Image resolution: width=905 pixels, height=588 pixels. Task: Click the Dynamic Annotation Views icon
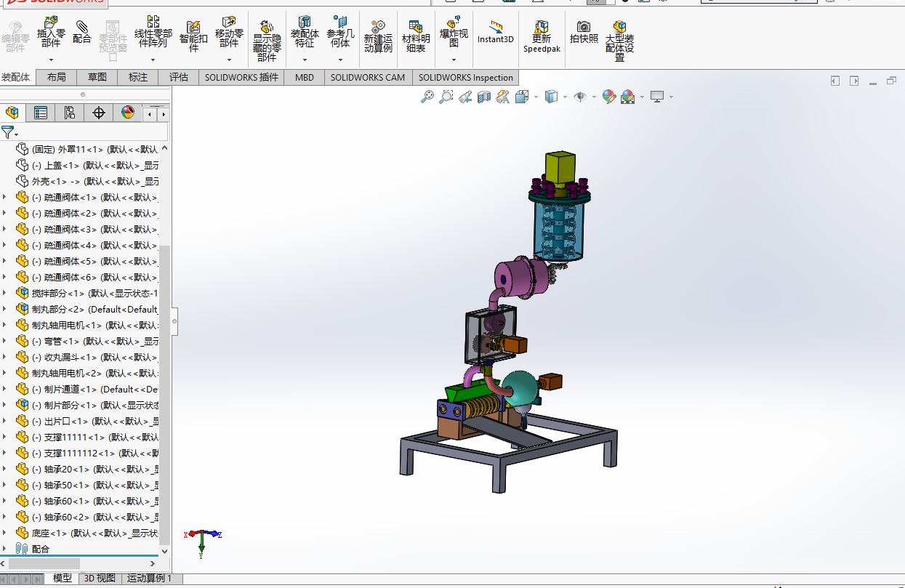(503, 96)
